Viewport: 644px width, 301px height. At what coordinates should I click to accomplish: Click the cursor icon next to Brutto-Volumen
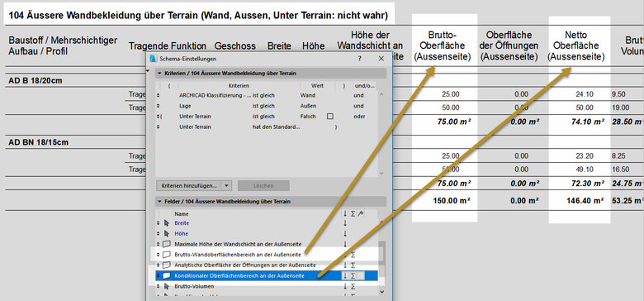(x=166, y=287)
